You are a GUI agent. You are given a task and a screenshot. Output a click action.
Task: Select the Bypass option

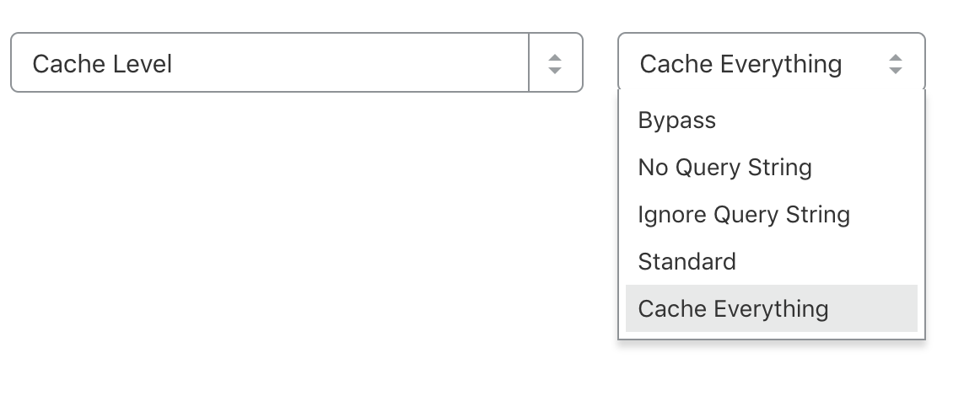pos(677,120)
